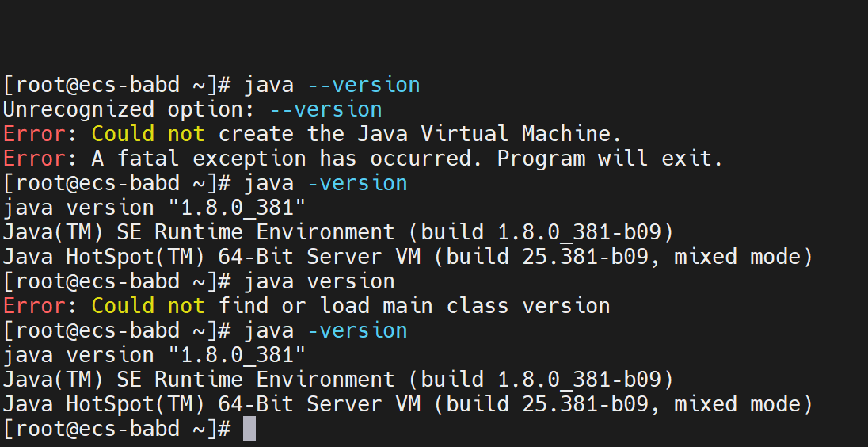Screen dimensions: 868x447
Task: Click the prompt command "java version" typed without dash
Action: tap(319, 281)
